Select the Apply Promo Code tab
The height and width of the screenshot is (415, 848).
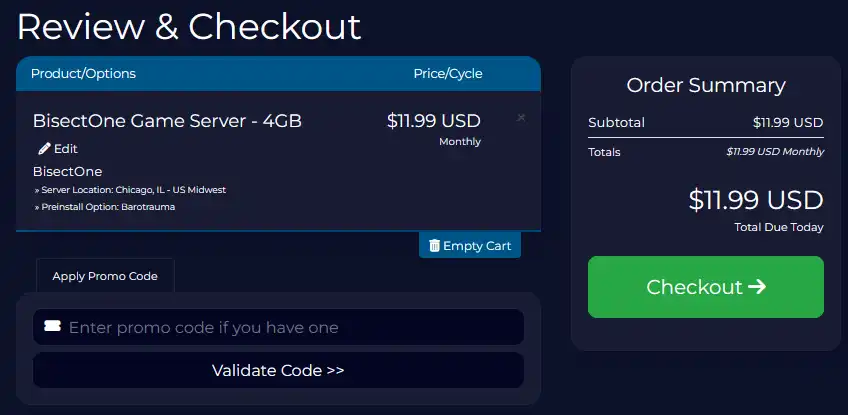pyautogui.click(x=105, y=276)
